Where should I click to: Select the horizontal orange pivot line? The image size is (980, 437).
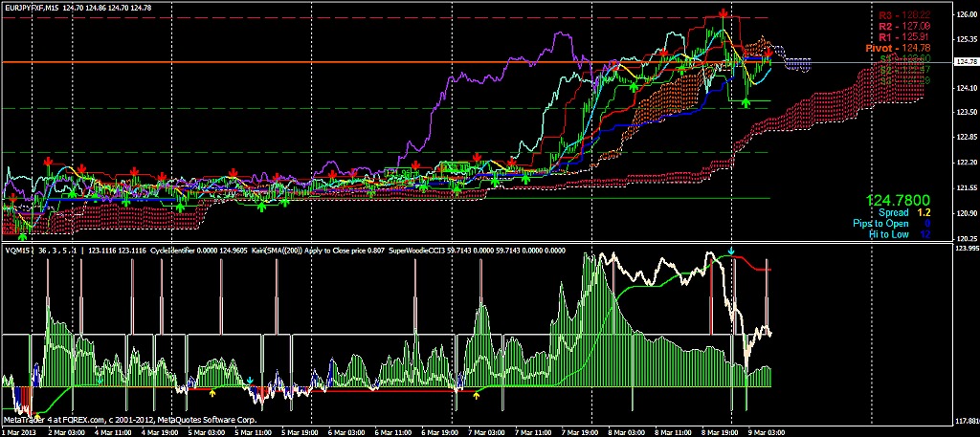pyautogui.click(x=287, y=62)
